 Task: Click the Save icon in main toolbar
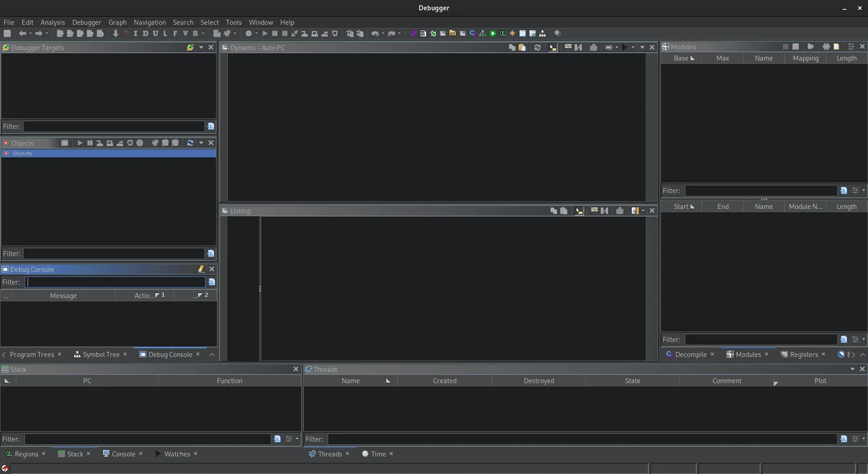7,33
